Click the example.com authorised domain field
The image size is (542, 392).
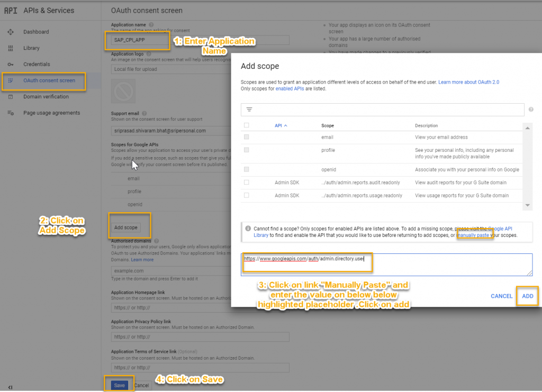tap(171, 271)
